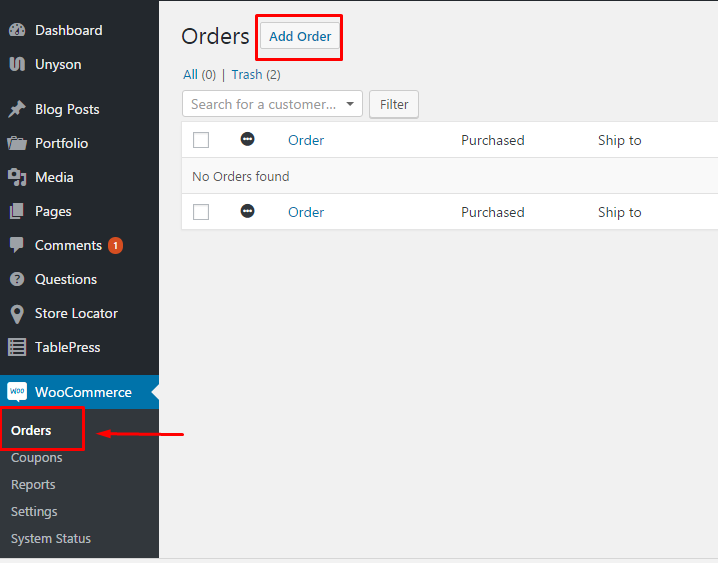Tick the select-all checkbox in table footer
The width and height of the screenshot is (718, 563).
click(x=201, y=212)
